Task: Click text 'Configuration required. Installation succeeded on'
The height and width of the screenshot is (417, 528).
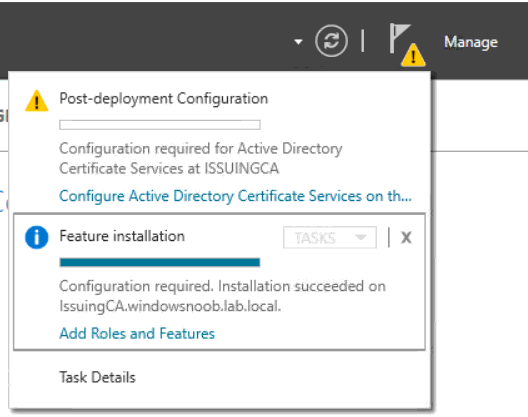Action: [x=223, y=286]
